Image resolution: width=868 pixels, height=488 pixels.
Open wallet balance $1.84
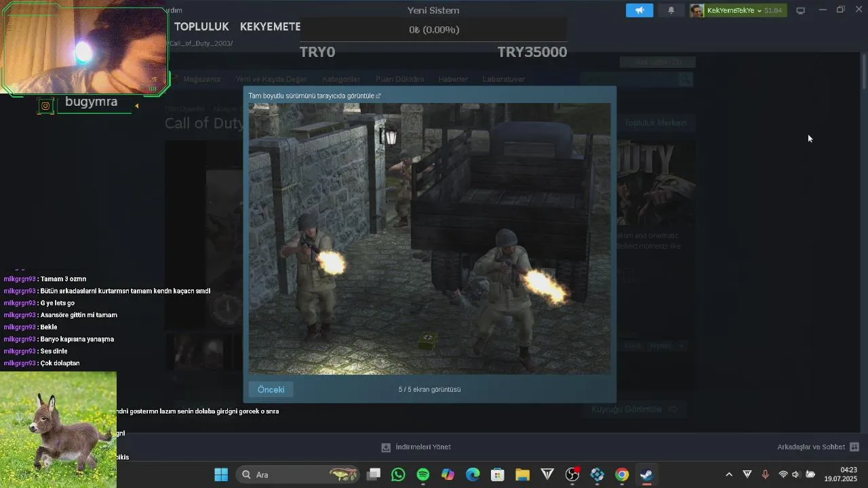(773, 10)
